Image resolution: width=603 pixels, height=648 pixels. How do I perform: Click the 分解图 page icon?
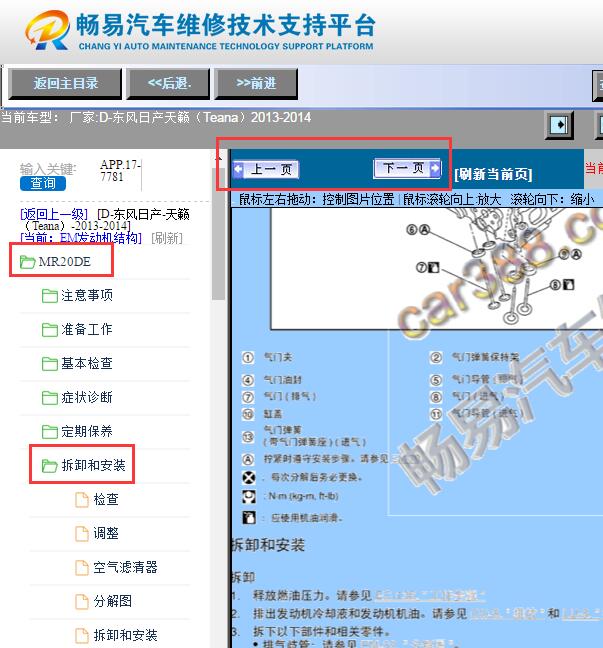[82, 601]
